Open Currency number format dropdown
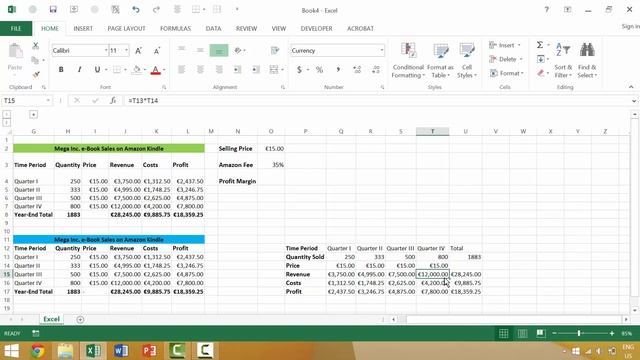640x360 pixels. click(382, 51)
